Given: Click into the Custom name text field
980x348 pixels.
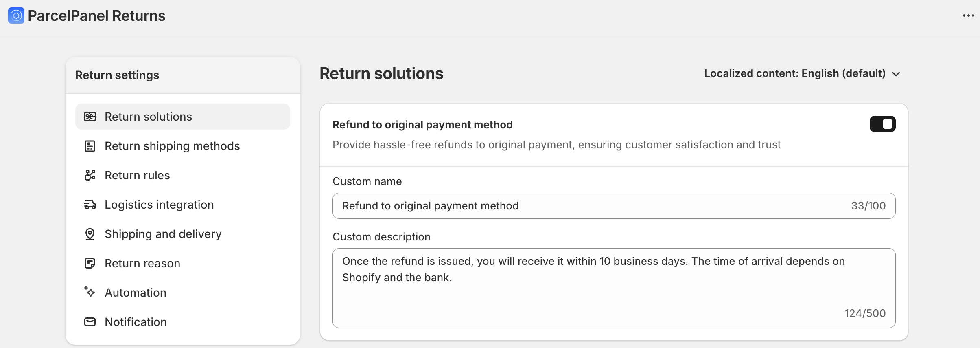Looking at the screenshot, I should 590,206.
